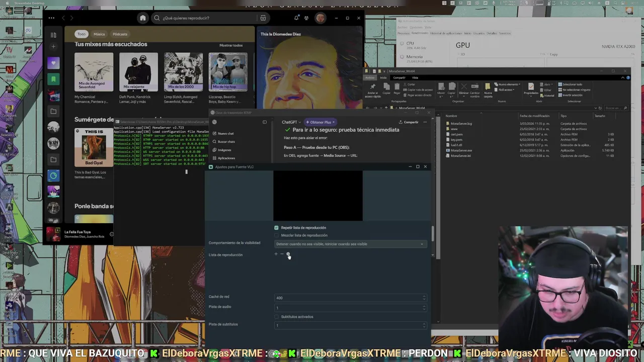The image size is (644, 362).
Task: Go to Spotify home icon
Action: click(x=143, y=18)
